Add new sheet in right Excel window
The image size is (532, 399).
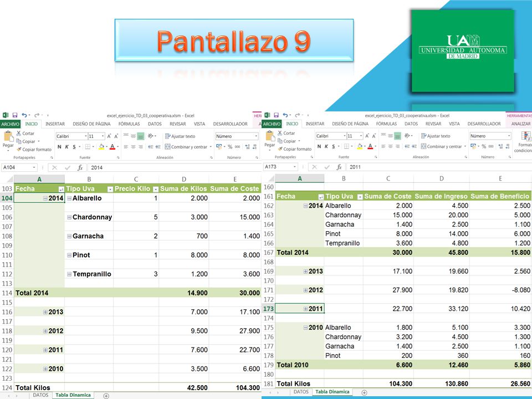click(x=364, y=392)
